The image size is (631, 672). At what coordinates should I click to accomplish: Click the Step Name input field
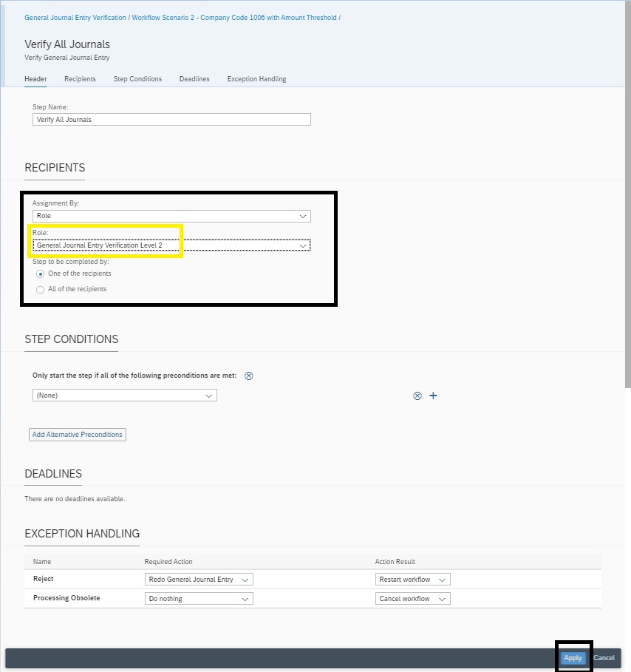[171, 120]
